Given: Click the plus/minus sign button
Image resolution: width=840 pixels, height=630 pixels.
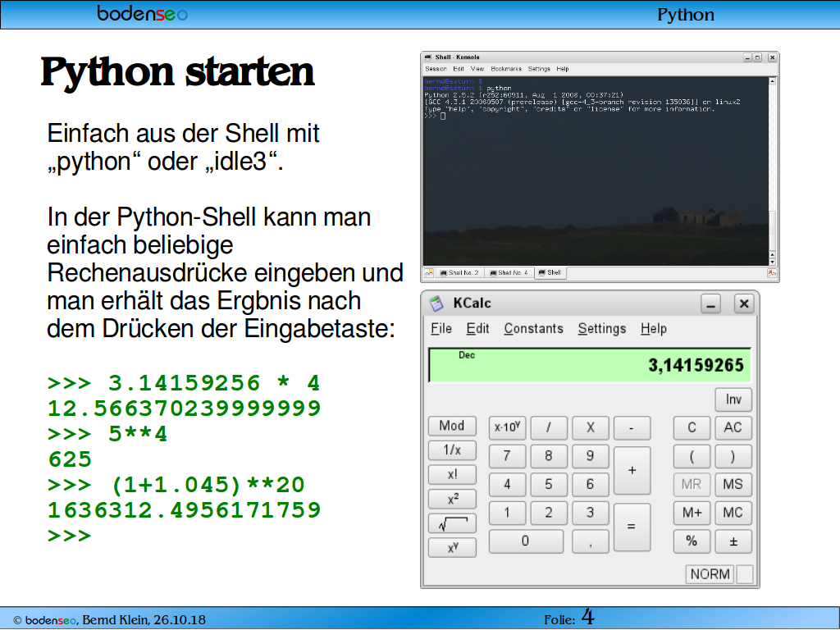Looking at the screenshot, I should pos(733,541).
